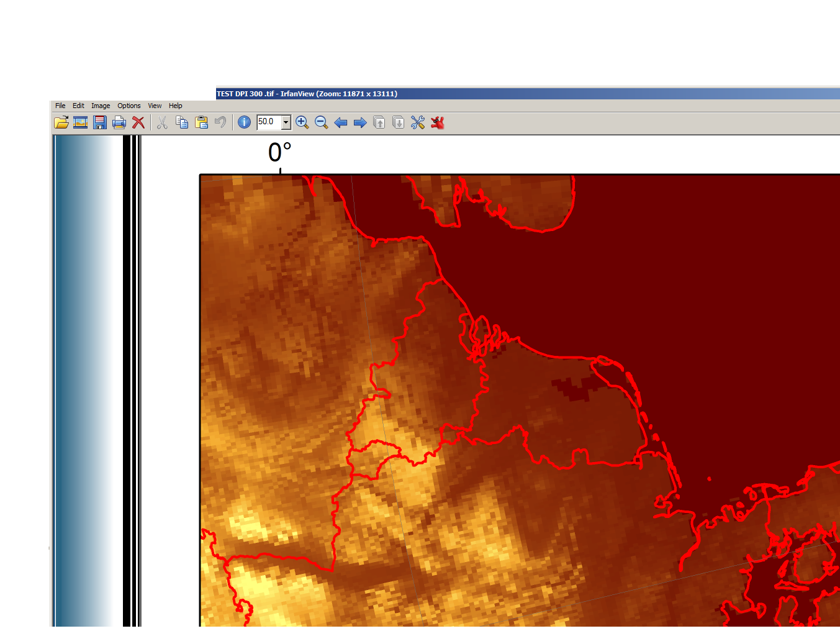Open the File menu
This screenshot has width=840, height=631.
point(60,106)
